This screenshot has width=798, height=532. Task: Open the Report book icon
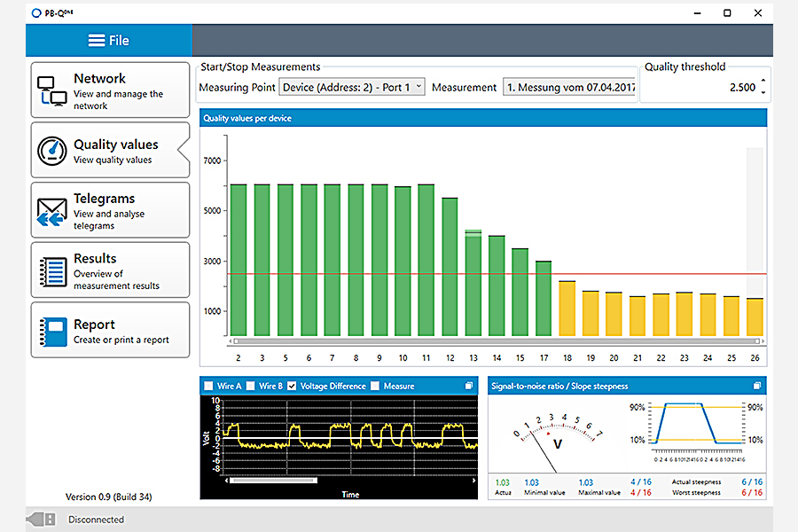coord(52,331)
